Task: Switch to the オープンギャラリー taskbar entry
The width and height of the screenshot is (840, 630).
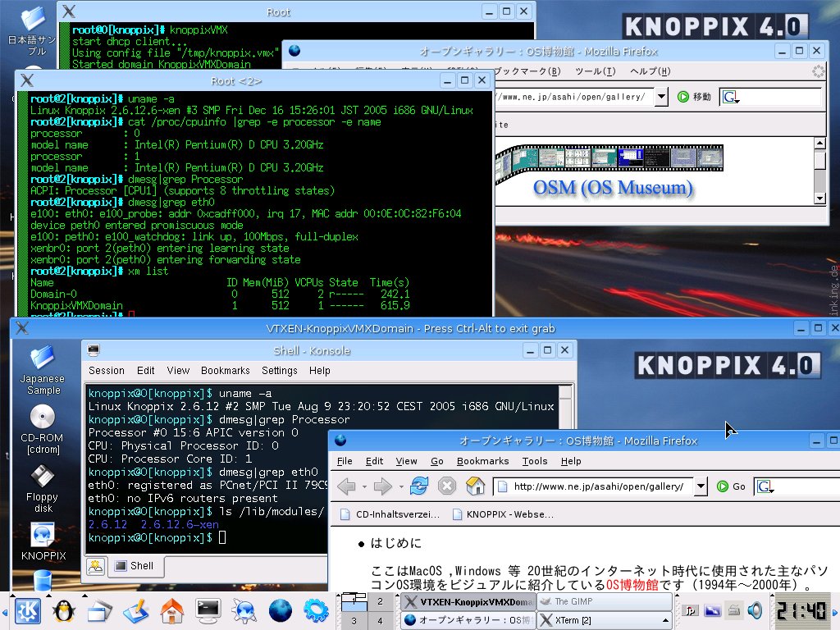Action: click(x=468, y=620)
